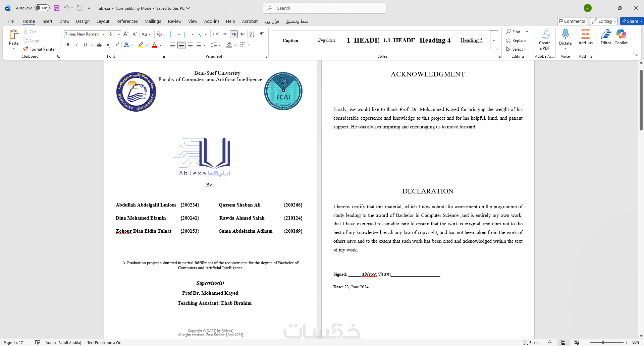The height and width of the screenshot is (346, 644).
Task: Increase font size with grow icon
Action: [x=126, y=34]
